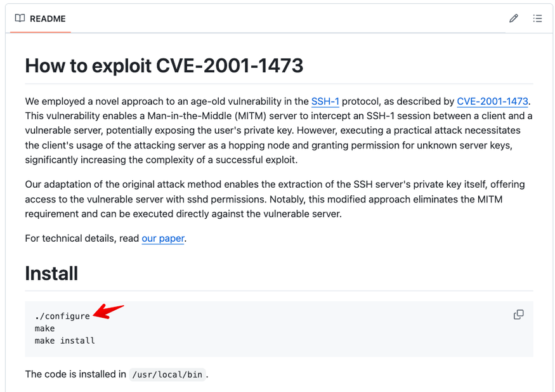This screenshot has width=555, height=392.
Task: Click the "Install" section heading
Action: coord(51,273)
